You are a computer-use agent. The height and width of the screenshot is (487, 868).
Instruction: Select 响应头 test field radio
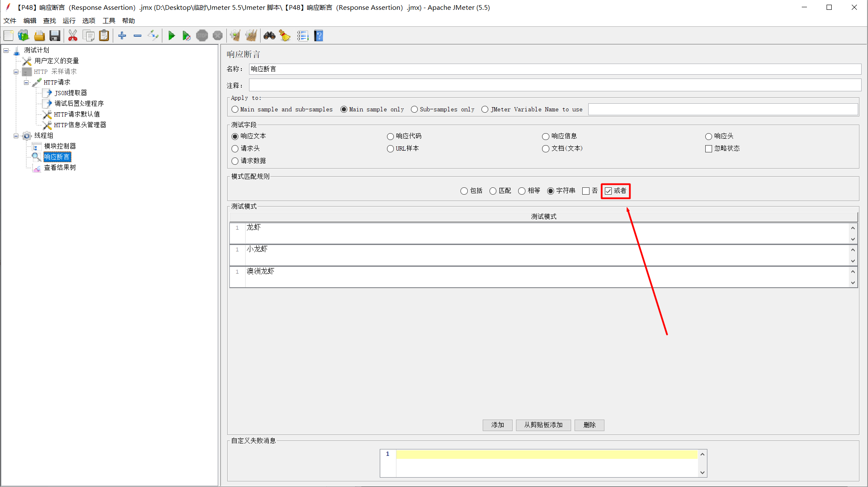pyautogui.click(x=709, y=137)
